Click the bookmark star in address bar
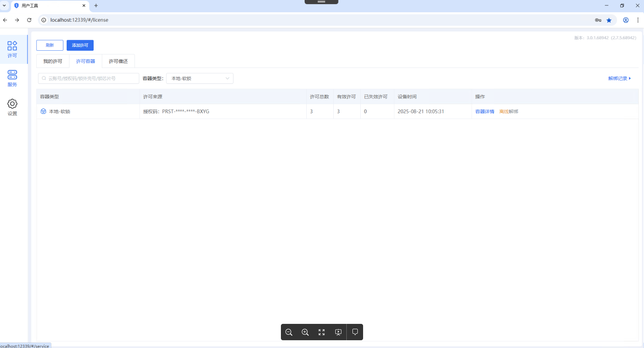This screenshot has height=348, width=644. [x=609, y=20]
